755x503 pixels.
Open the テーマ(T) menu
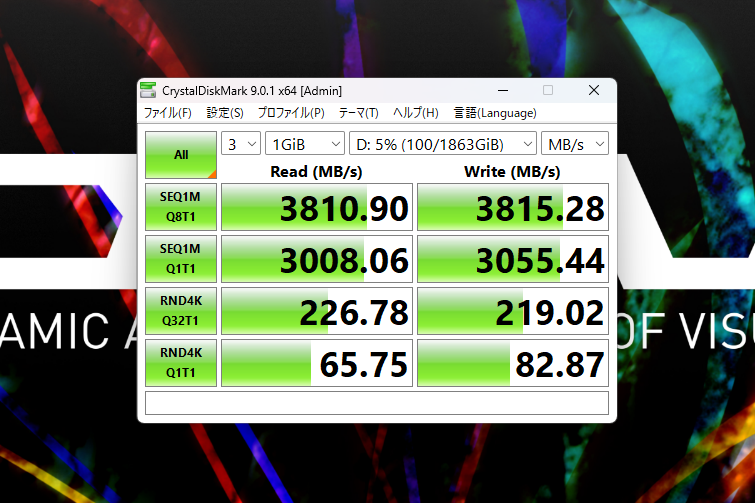pyautogui.click(x=358, y=113)
